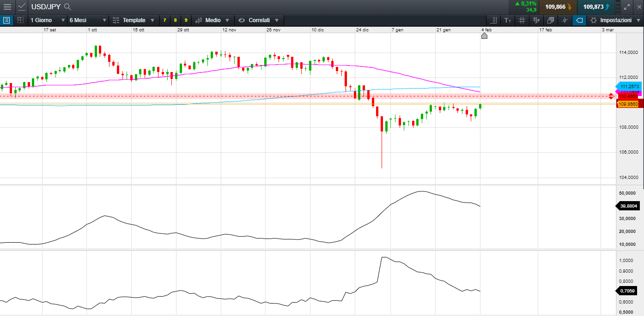Click the stacked windows icon

tap(551, 20)
